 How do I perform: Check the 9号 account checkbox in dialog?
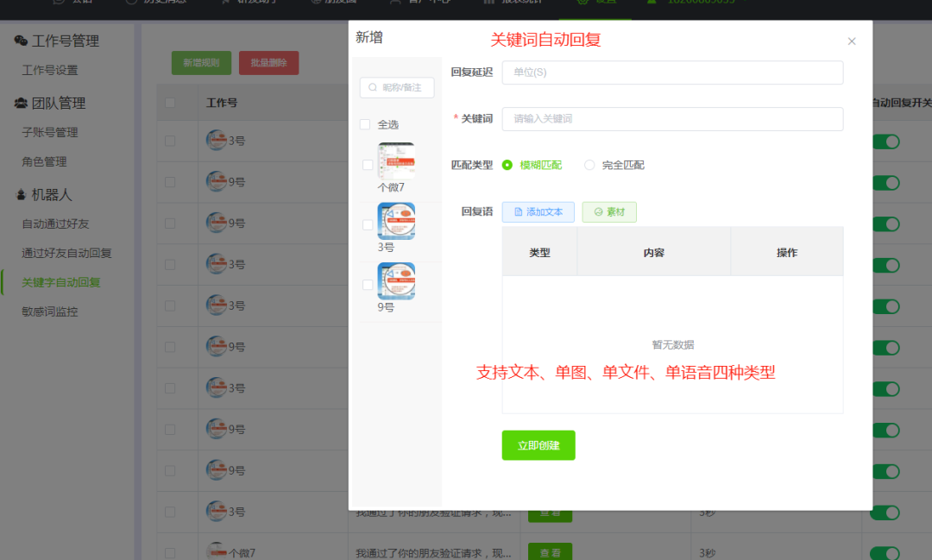pos(368,285)
